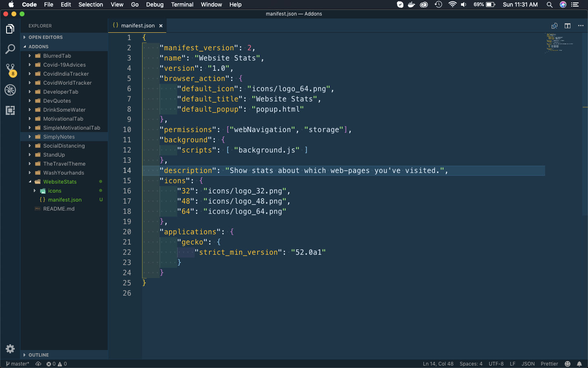
Task: Open Source Control view with badge 8
Action: [10, 70]
